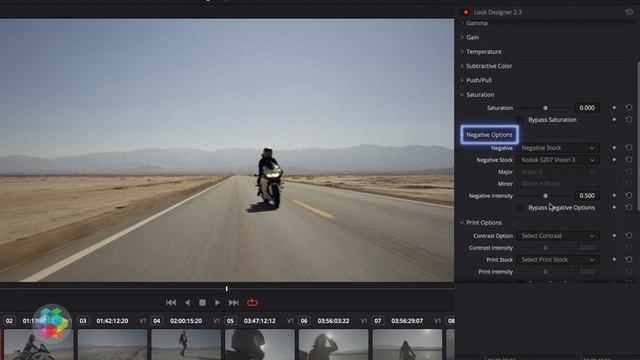Click the timecode text 01:42:12:20

click(112, 321)
